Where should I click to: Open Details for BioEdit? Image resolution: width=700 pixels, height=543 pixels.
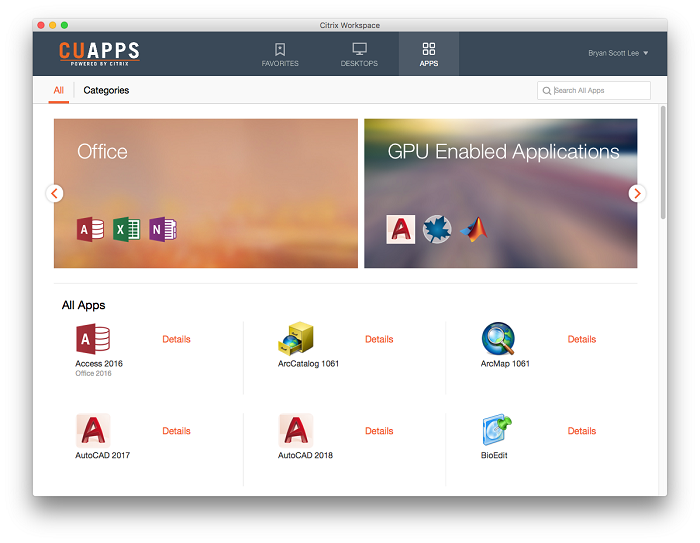pos(582,431)
